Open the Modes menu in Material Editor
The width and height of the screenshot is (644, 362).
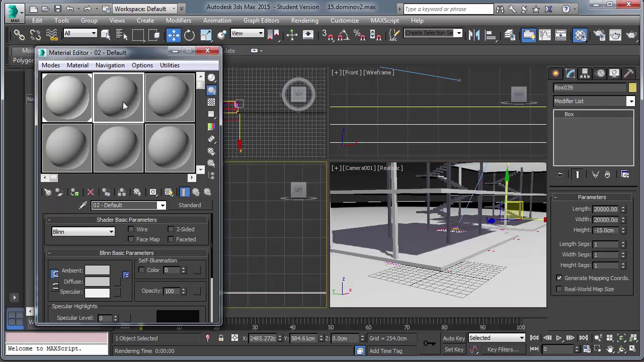pos(51,65)
